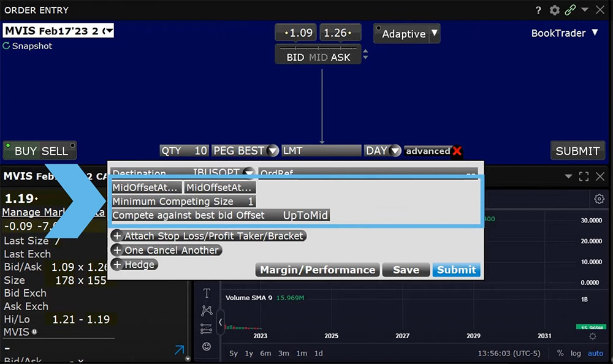Click the Volume SMA 9 indicator label
613x364 pixels.
point(249,298)
